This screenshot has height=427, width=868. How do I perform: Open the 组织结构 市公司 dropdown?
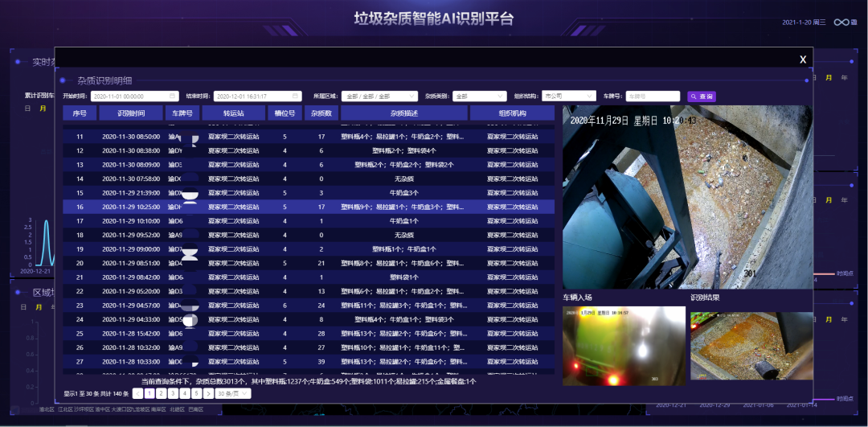point(568,96)
